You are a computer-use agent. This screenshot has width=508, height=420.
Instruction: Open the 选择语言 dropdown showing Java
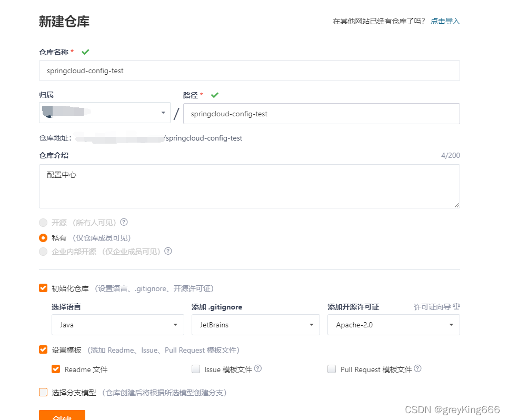[x=118, y=324]
